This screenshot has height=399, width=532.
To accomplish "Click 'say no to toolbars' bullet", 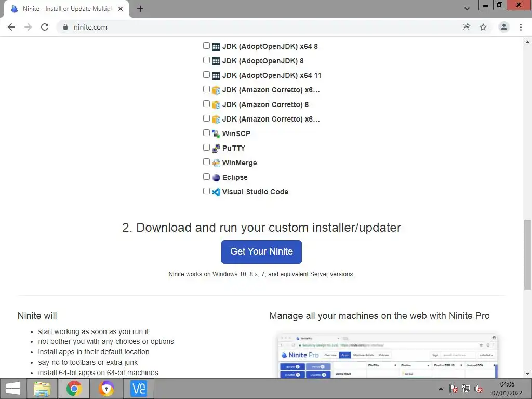I will click(88, 362).
